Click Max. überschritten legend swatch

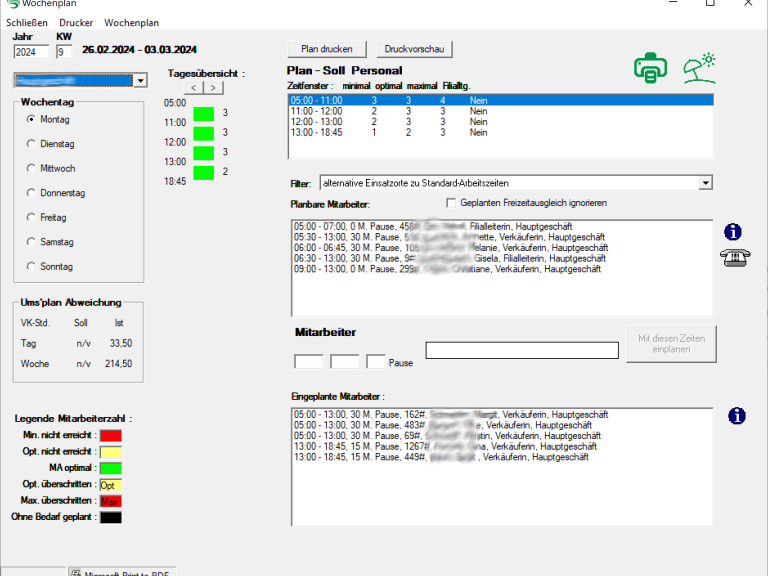[111, 501]
